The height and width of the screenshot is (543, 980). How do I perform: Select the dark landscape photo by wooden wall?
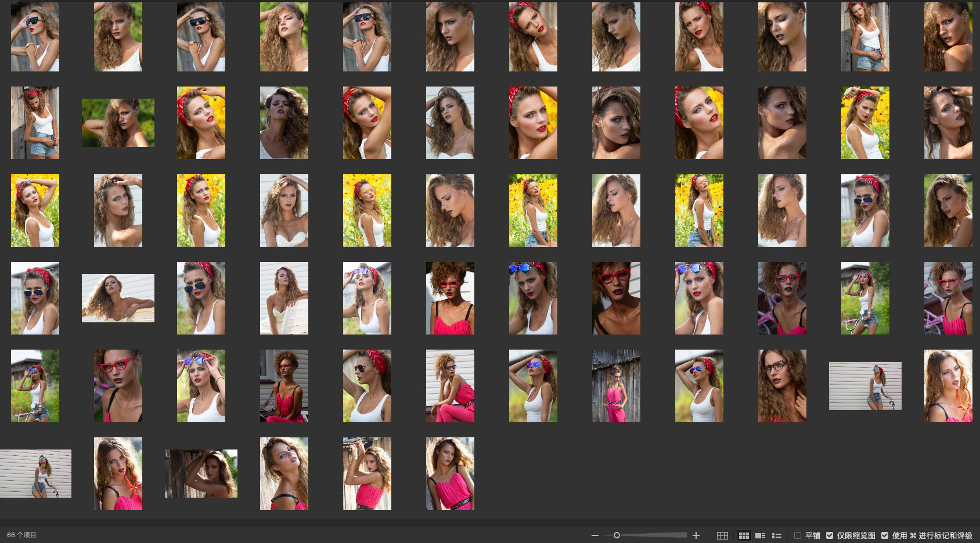201,473
